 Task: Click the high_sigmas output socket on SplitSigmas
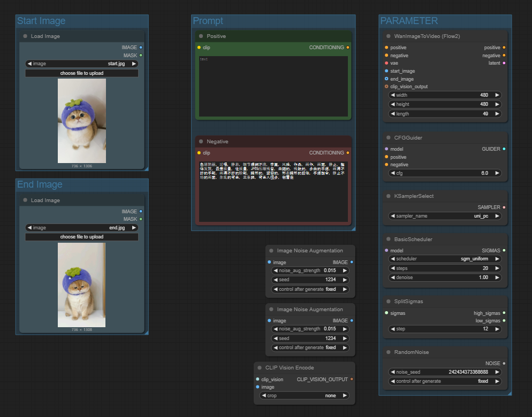pyautogui.click(x=504, y=313)
